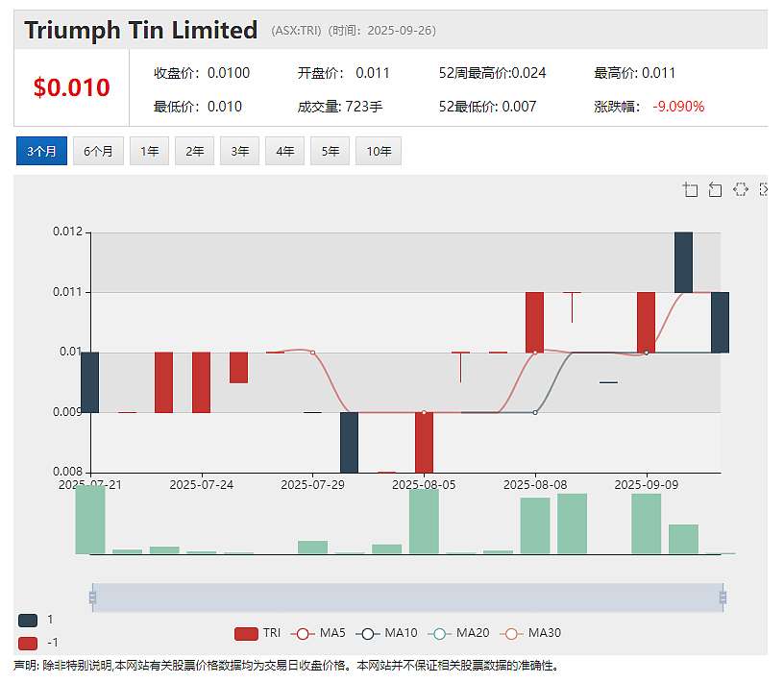Click the -9.090% change value
Image resolution: width=784 pixels, height=683 pixels.
tap(678, 107)
